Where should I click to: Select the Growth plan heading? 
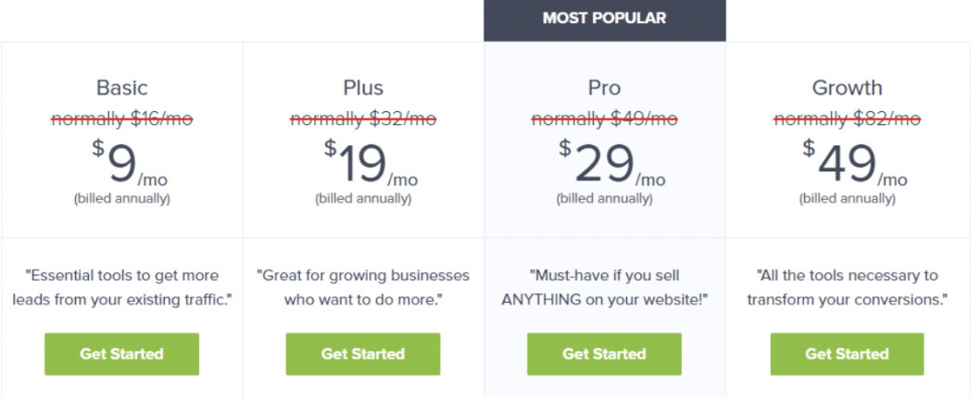847,88
